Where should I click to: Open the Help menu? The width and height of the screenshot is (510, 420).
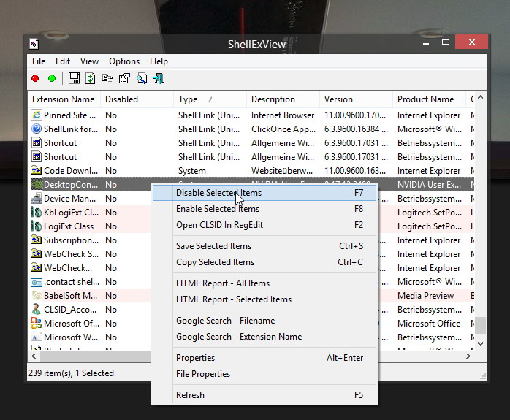(x=159, y=61)
